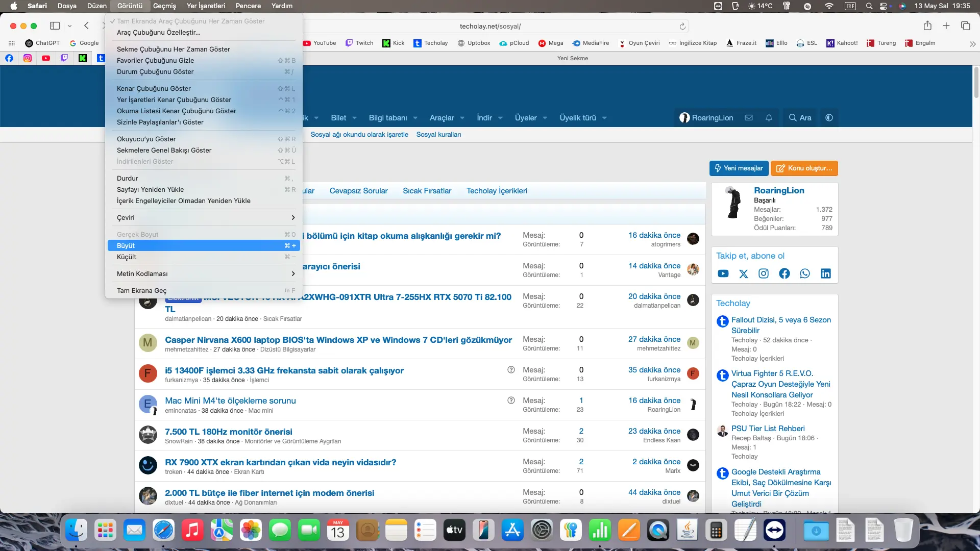980x551 pixels.
Task: Open Finder from the Dock
Action: tap(76, 531)
